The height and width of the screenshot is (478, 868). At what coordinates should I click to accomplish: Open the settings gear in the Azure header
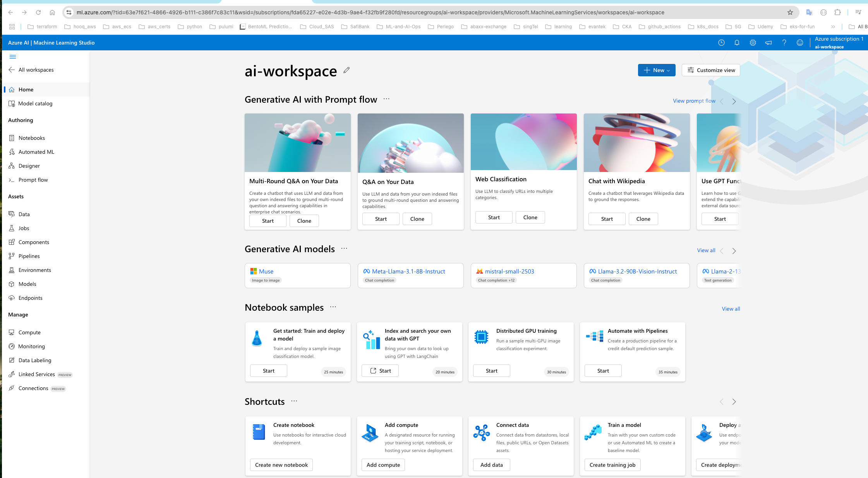[753, 43]
